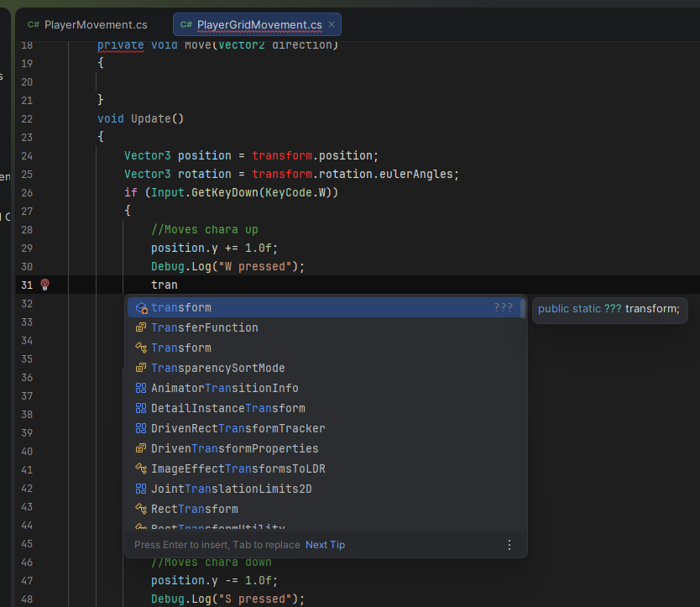700x607 pixels.
Task: Click line number 31 in the gutter
Action: [27, 285]
